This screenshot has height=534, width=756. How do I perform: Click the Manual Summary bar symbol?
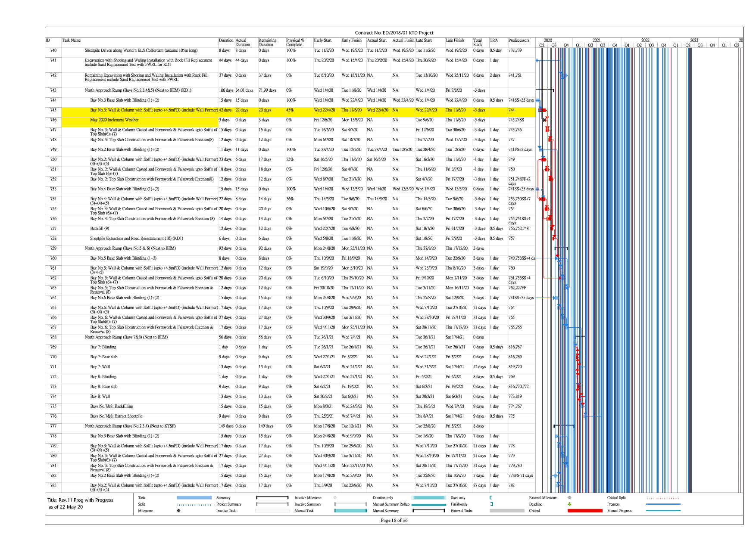click(x=428, y=511)
